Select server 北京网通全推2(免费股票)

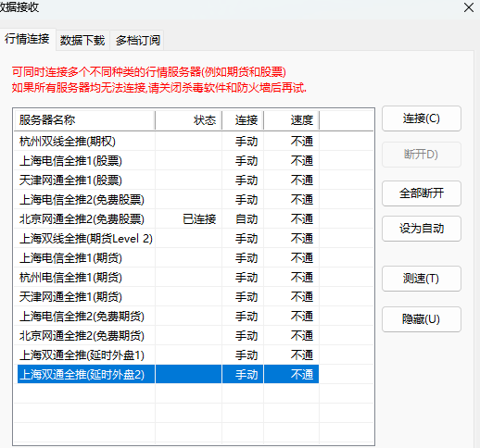click(x=82, y=219)
